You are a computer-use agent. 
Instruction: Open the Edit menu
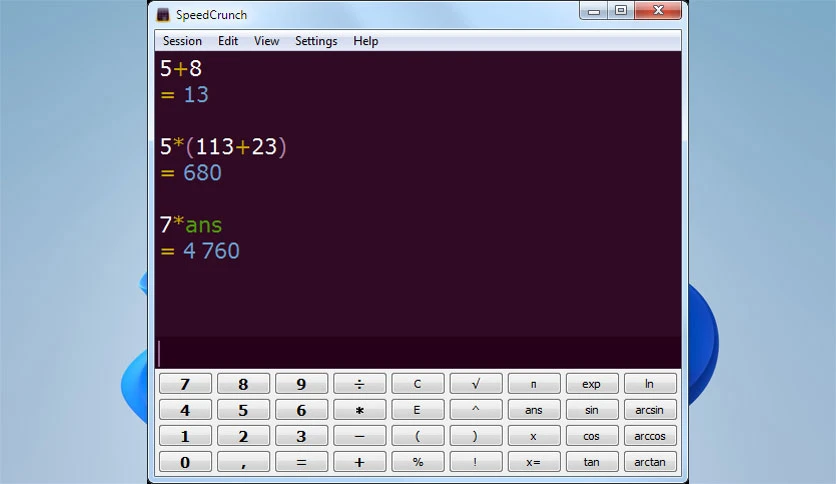click(228, 41)
